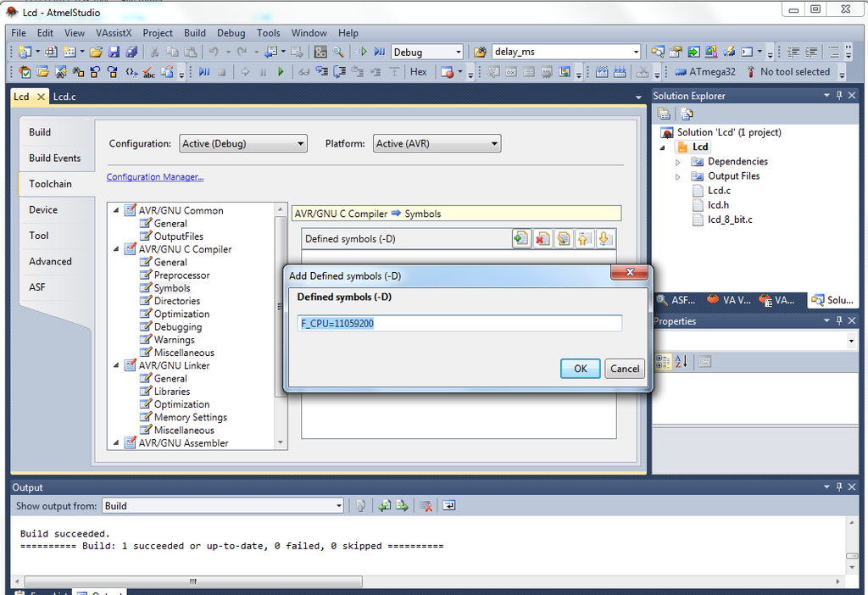This screenshot has width=868, height=595.
Task: Select Libraries under AVR/GNU Linker
Action: point(172,392)
